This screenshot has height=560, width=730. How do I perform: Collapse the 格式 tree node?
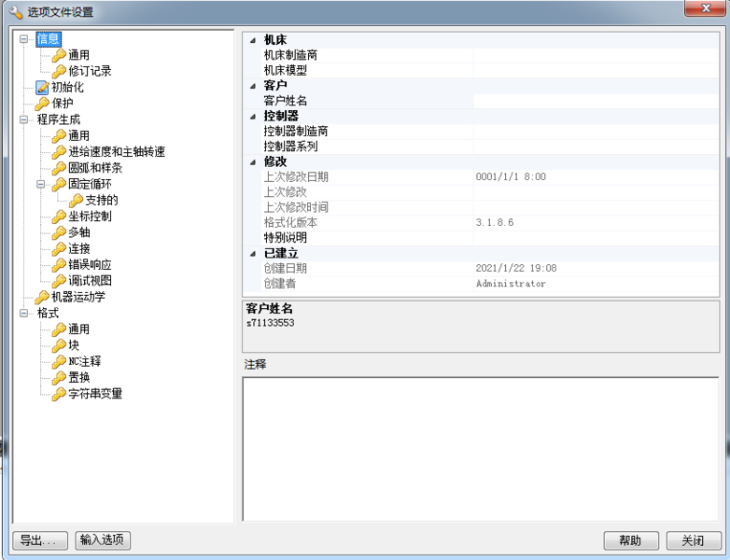(23, 314)
